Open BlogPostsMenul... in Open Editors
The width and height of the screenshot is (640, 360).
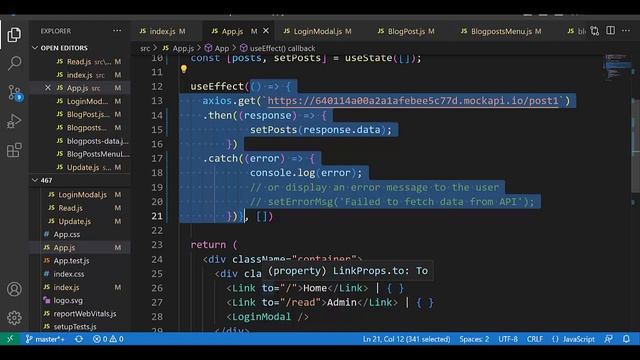click(x=80, y=154)
